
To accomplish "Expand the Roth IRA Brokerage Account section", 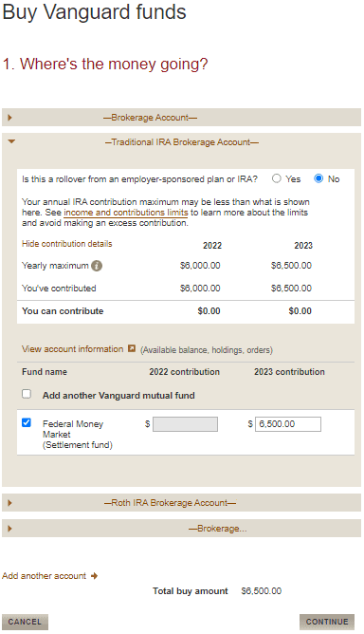I will (x=9, y=503).
